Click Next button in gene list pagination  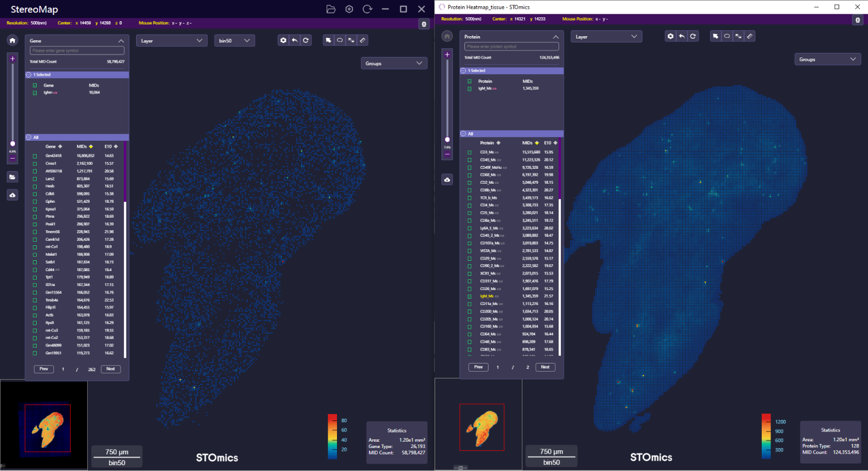(x=111, y=369)
